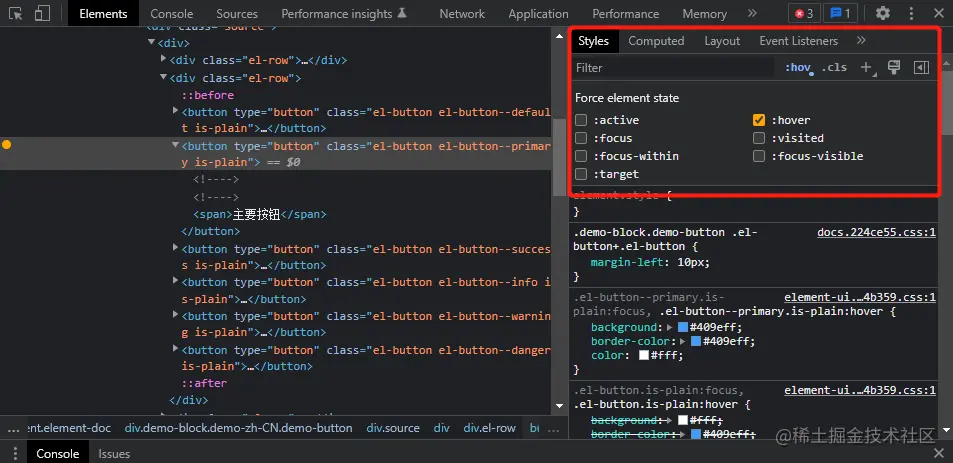Show the red error count badge
Screen dimensions: 953x463
click(804, 13)
